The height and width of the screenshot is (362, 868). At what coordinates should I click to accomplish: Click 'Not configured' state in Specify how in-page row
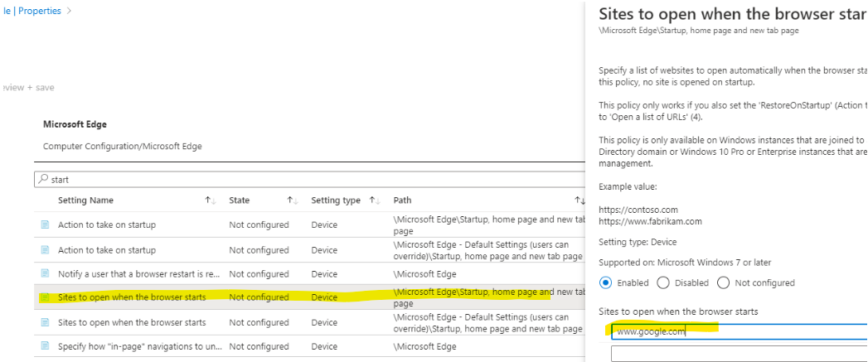coord(259,346)
